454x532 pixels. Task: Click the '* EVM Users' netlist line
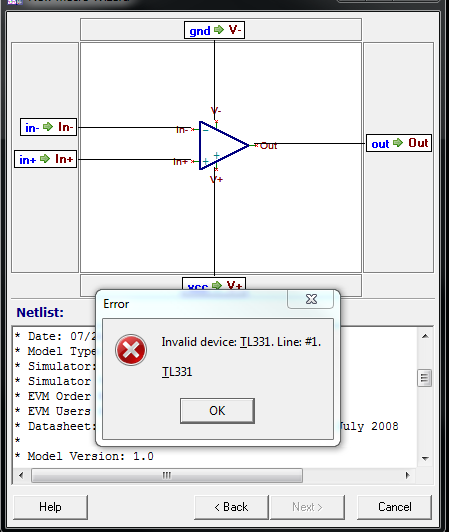pyautogui.click(x=53, y=411)
